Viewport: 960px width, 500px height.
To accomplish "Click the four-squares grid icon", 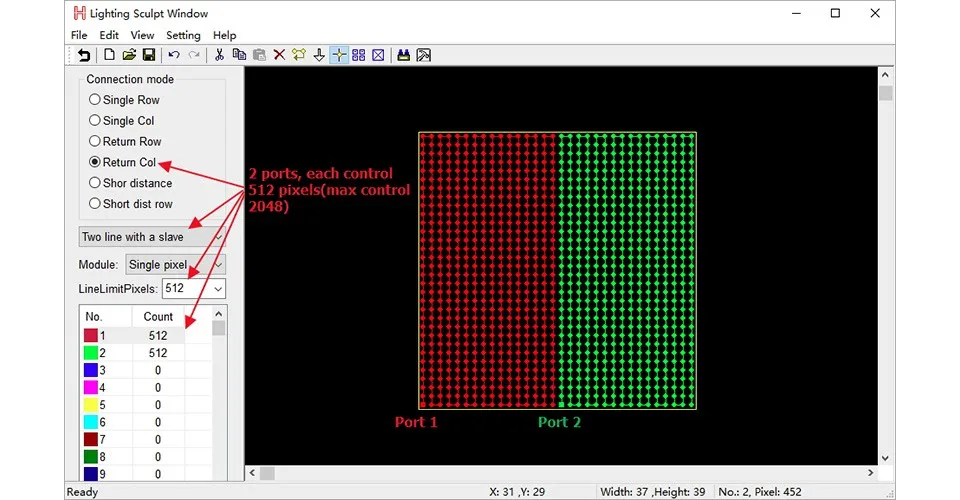I will pyautogui.click(x=359, y=55).
